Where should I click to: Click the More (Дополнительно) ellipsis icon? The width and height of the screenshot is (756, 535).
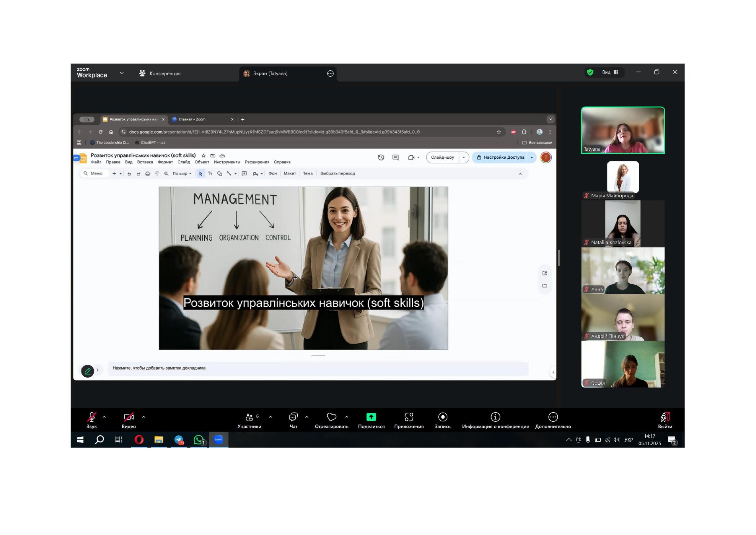[x=553, y=417]
